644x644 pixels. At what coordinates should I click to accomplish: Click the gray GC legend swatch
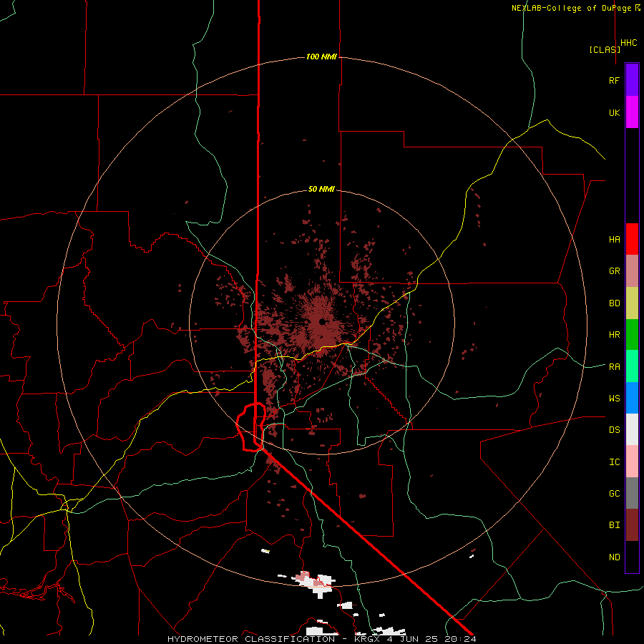pyautogui.click(x=632, y=493)
